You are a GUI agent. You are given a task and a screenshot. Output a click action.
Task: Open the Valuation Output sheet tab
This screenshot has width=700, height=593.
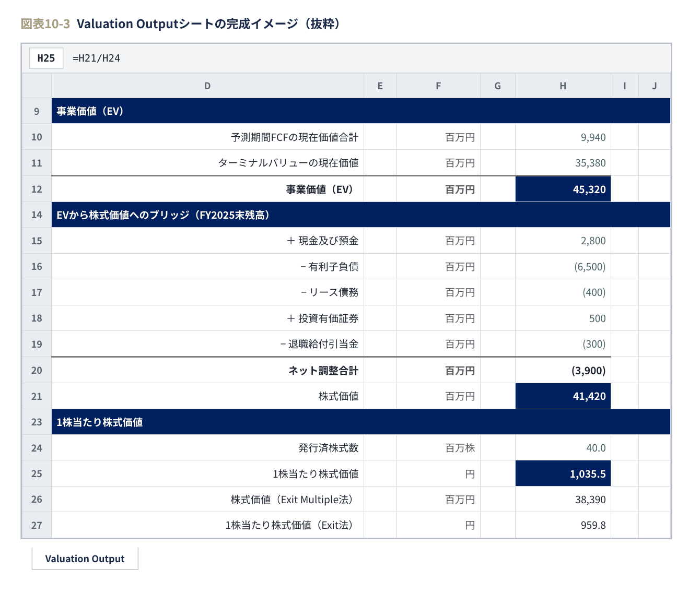coord(85,559)
